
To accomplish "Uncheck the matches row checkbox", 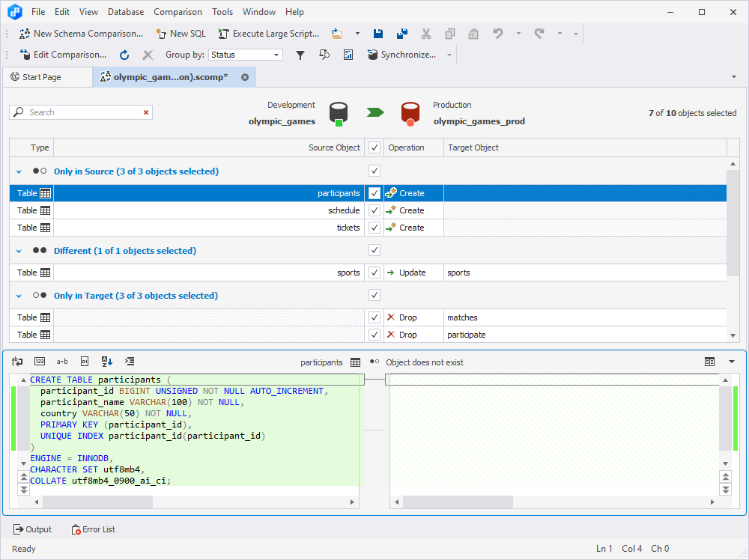I will (374, 317).
